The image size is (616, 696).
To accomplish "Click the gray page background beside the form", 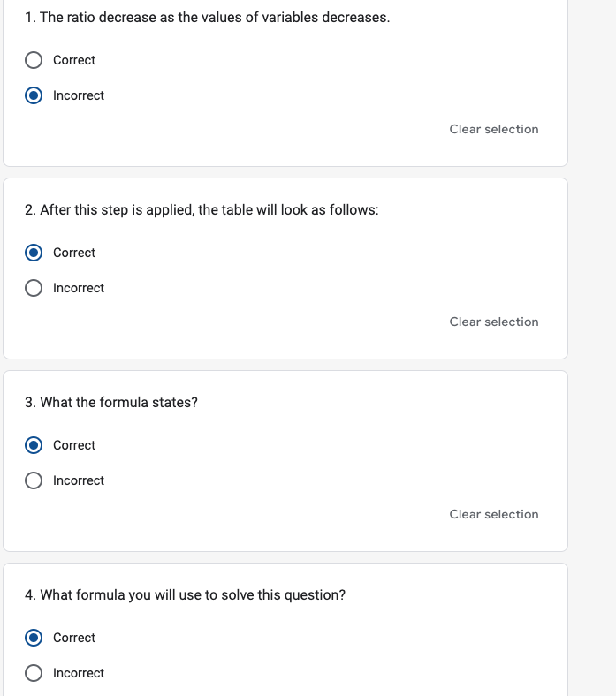I will (592, 353).
